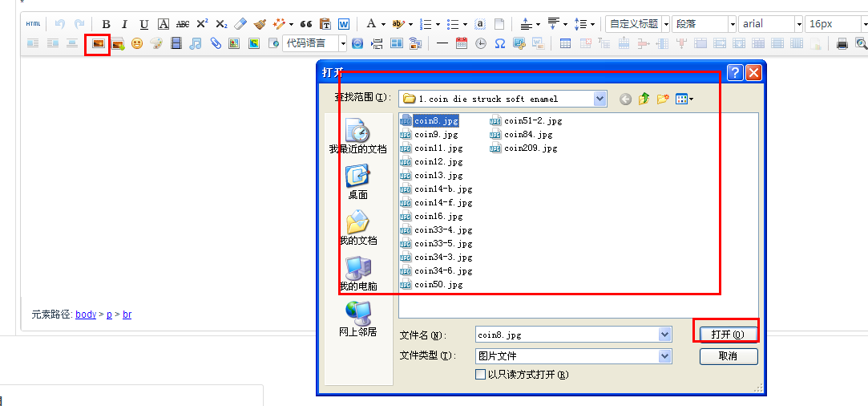
Task: Insert blockquote with quotation icon
Action: [306, 24]
